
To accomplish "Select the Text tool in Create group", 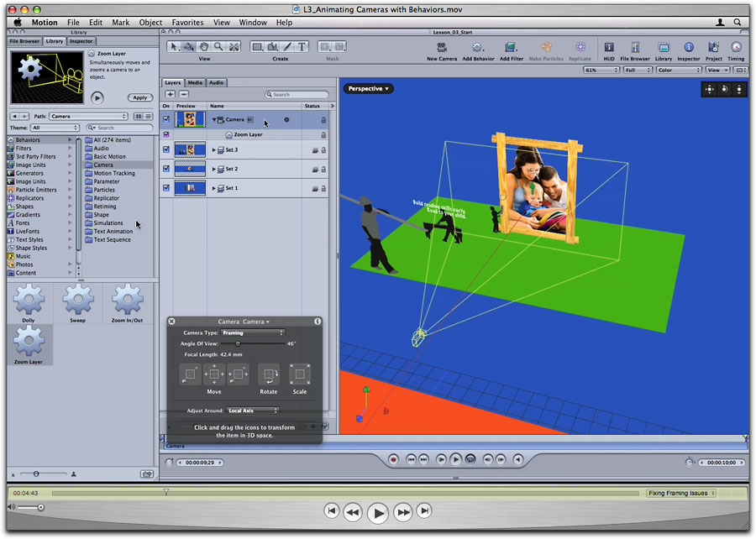I will pos(302,47).
